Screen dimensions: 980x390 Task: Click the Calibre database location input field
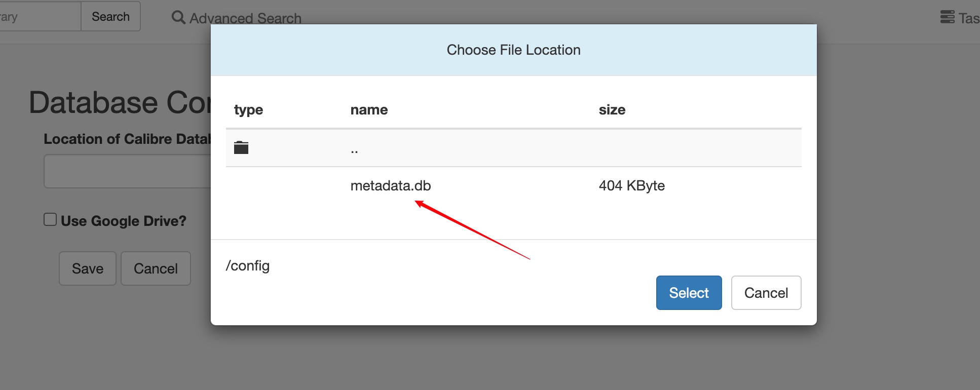pos(127,172)
